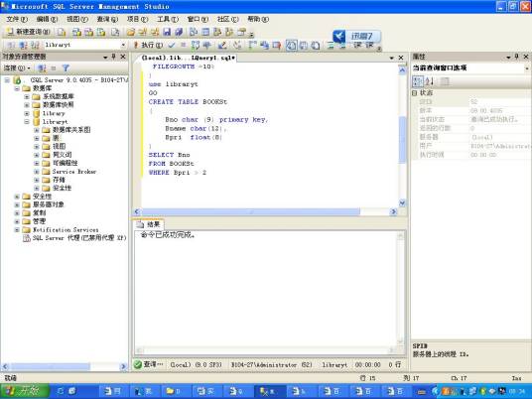The height and width of the screenshot is (399, 532).
Task: Click Analyze Query in Tuning Advisor icon
Action: coord(206,45)
